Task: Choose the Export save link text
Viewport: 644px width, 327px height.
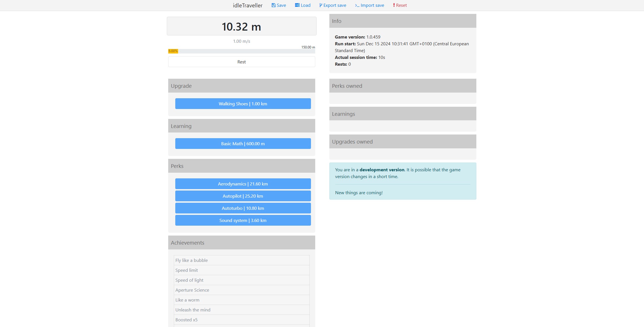Action: pos(335,5)
